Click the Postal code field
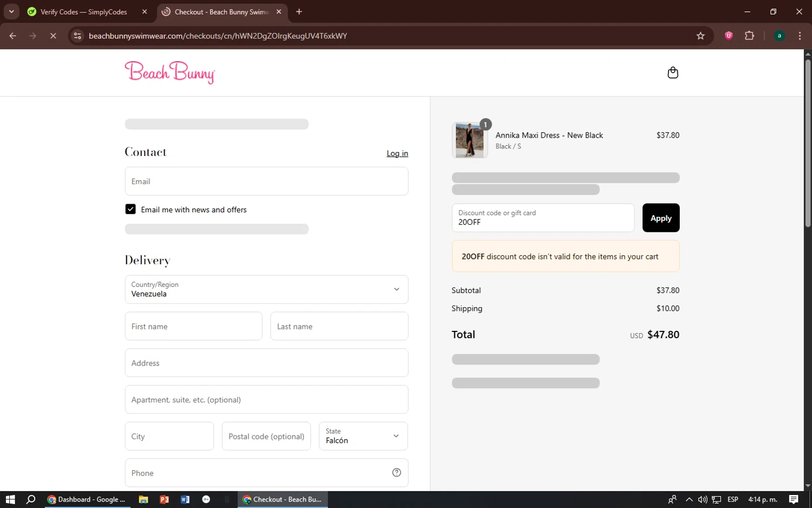Image resolution: width=812 pixels, height=508 pixels. (x=266, y=436)
